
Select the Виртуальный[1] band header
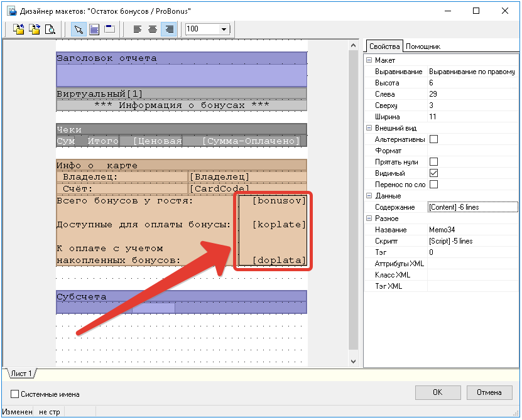coord(182,94)
